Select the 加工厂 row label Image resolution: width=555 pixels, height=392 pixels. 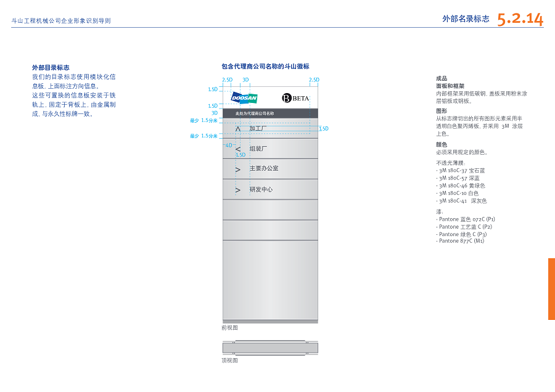coord(258,128)
